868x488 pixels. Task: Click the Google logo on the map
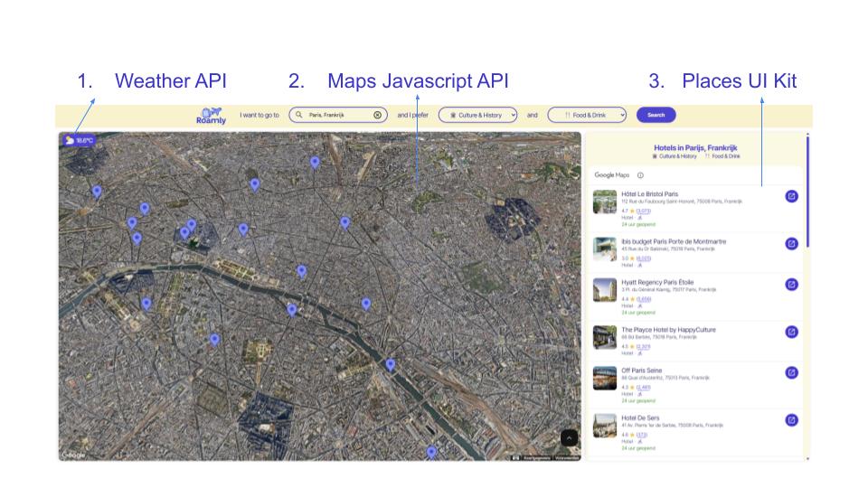click(x=73, y=455)
